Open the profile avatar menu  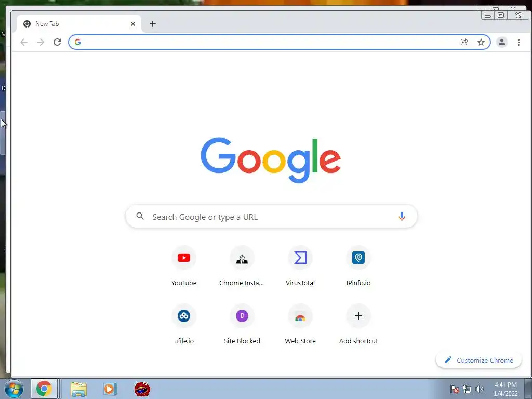coord(501,42)
